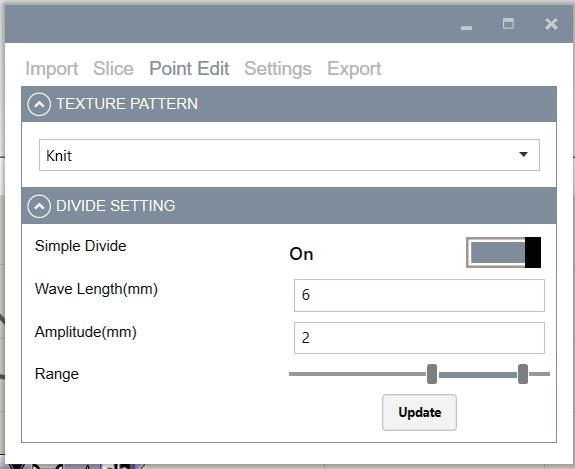
Task: Switch to the Slice tab
Action: pyautogui.click(x=113, y=69)
